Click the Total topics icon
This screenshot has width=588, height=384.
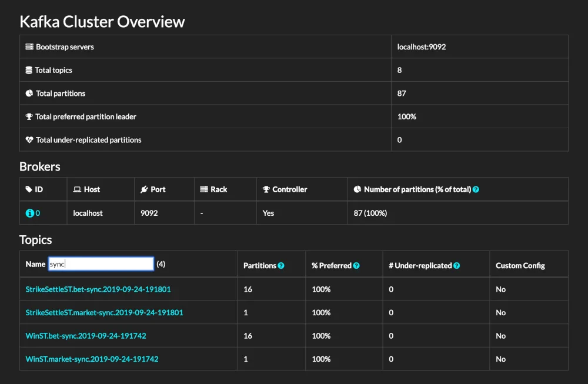[x=28, y=69]
